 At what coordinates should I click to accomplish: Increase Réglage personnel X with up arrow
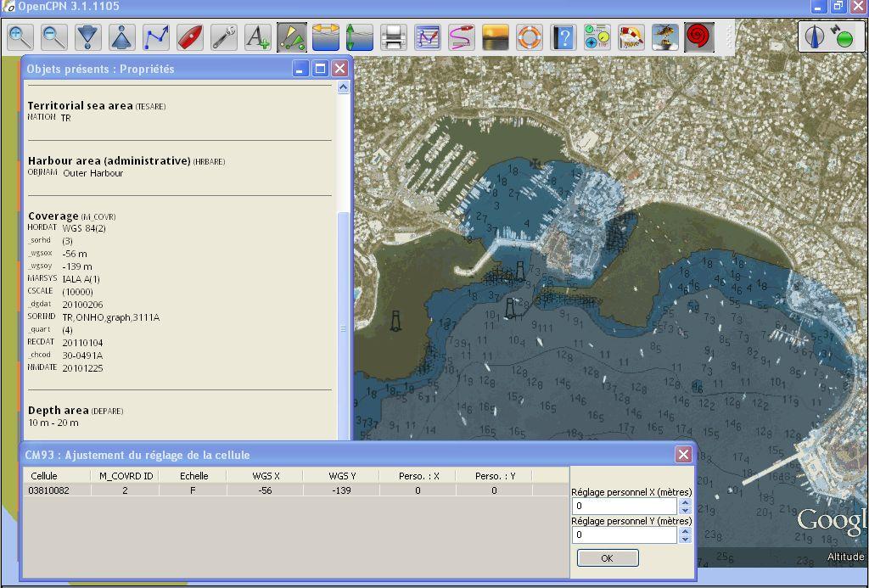(686, 501)
